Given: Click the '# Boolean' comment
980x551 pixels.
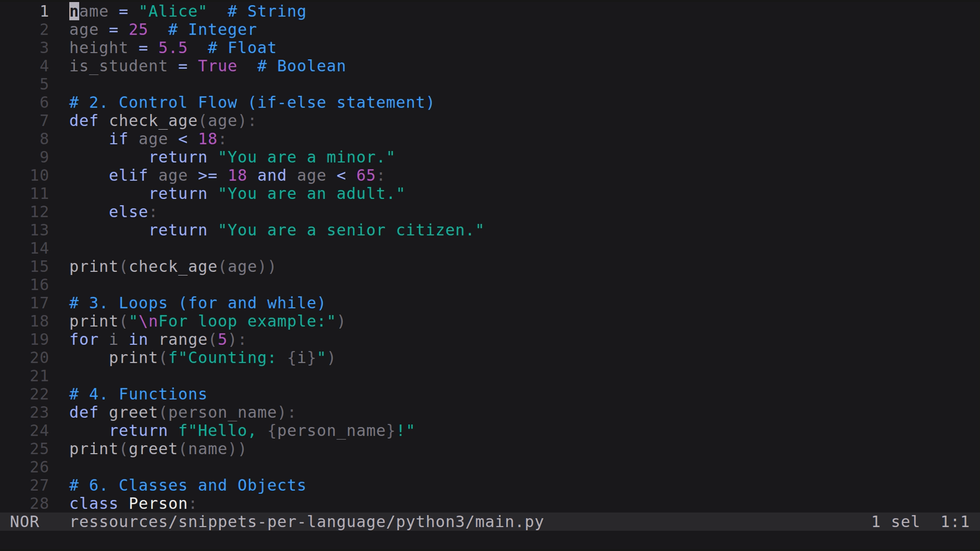Looking at the screenshot, I should coord(302,66).
